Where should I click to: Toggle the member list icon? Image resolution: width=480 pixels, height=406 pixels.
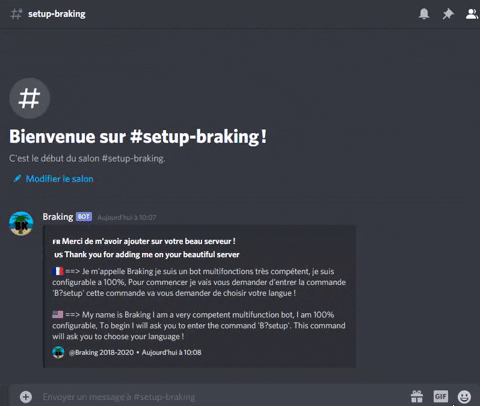click(x=472, y=14)
